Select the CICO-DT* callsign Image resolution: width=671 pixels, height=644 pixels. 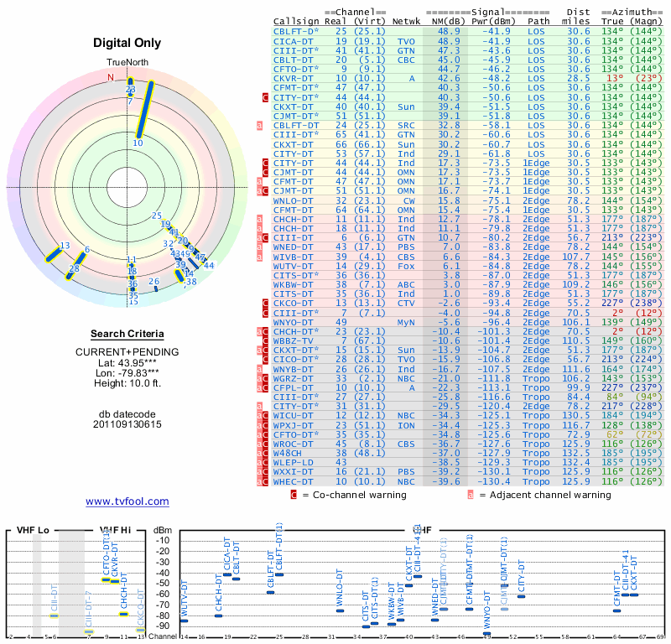296,360
